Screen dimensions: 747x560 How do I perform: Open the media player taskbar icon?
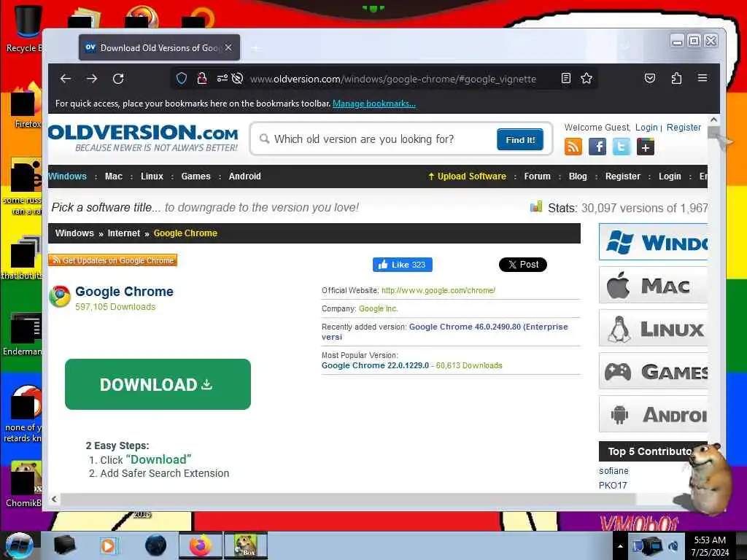108,545
